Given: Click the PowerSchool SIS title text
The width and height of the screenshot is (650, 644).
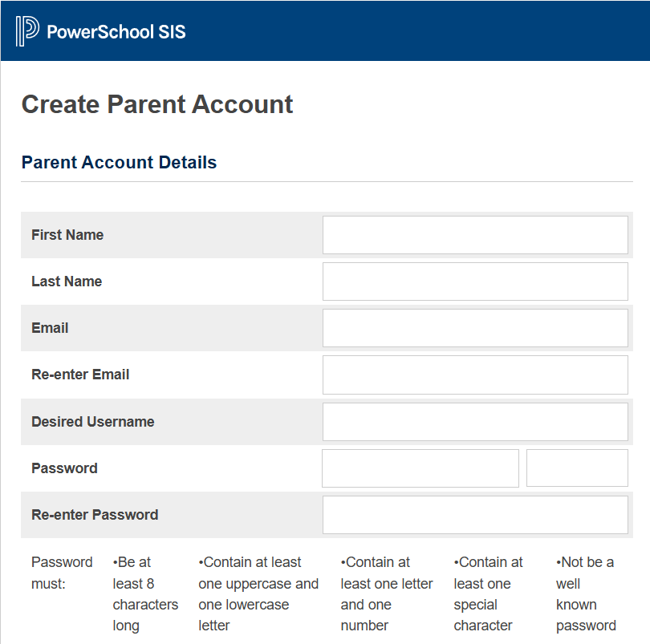Looking at the screenshot, I should click(x=116, y=31).
